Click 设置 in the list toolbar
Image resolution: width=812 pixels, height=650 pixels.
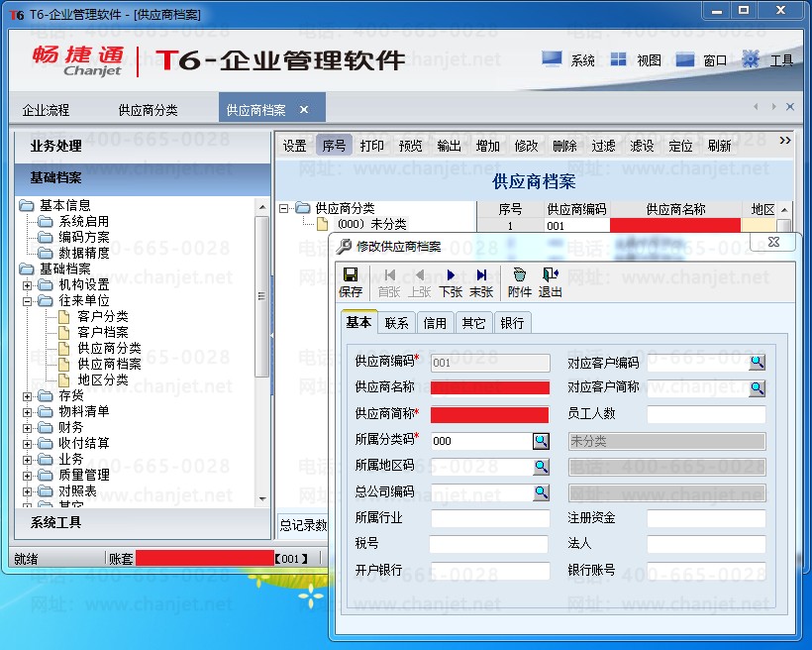(295, 147)
